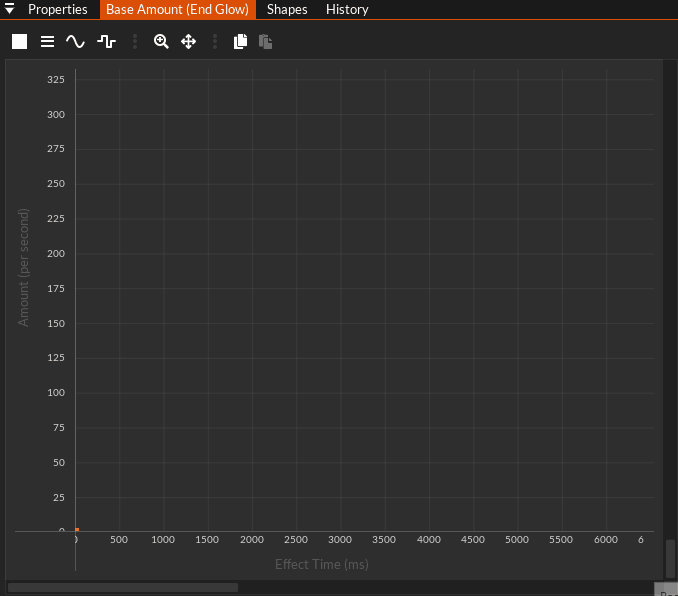Click the white square constant-value icon
Viewport: 678px width, 596px height.
pyautogui.click(x=19, y=42)
